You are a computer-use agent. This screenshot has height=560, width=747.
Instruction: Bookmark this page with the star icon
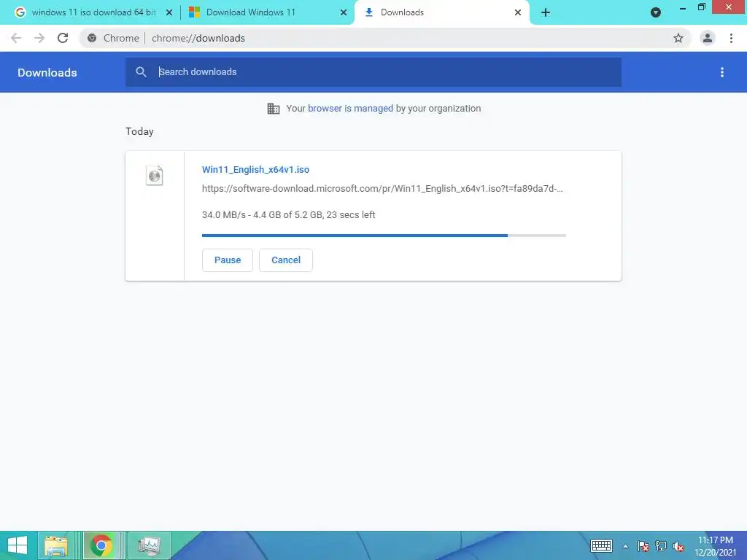click(x=678, y=38)
